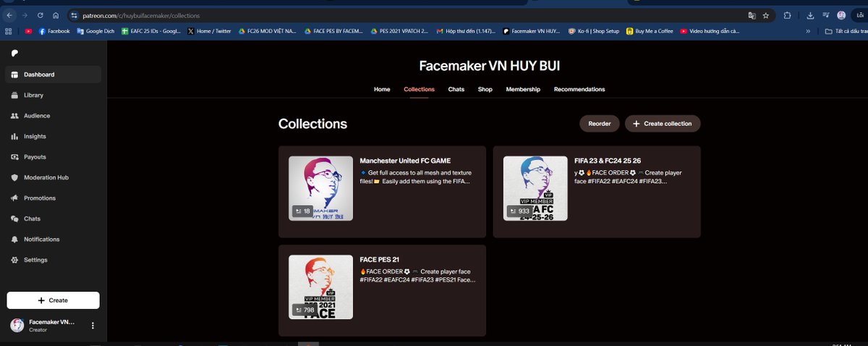Open the PES 2021 VPATCH bookmark

[x=399, y=31]
